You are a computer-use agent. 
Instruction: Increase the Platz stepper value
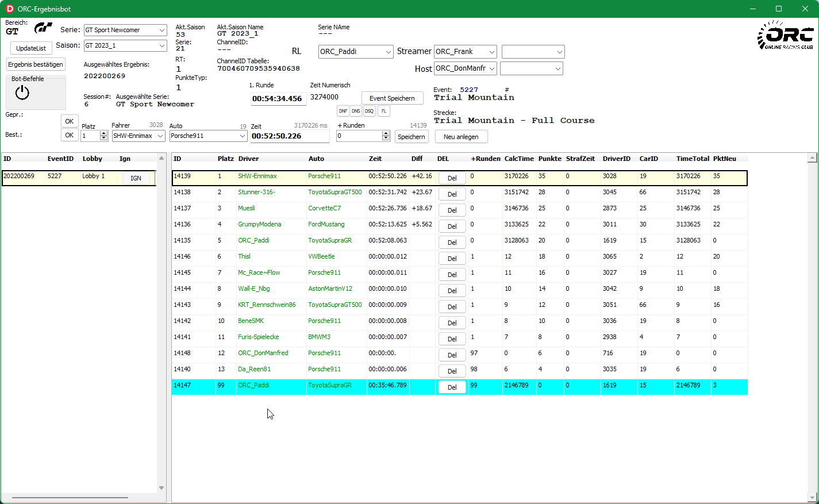pyautogui.click(x=104, y=133)
